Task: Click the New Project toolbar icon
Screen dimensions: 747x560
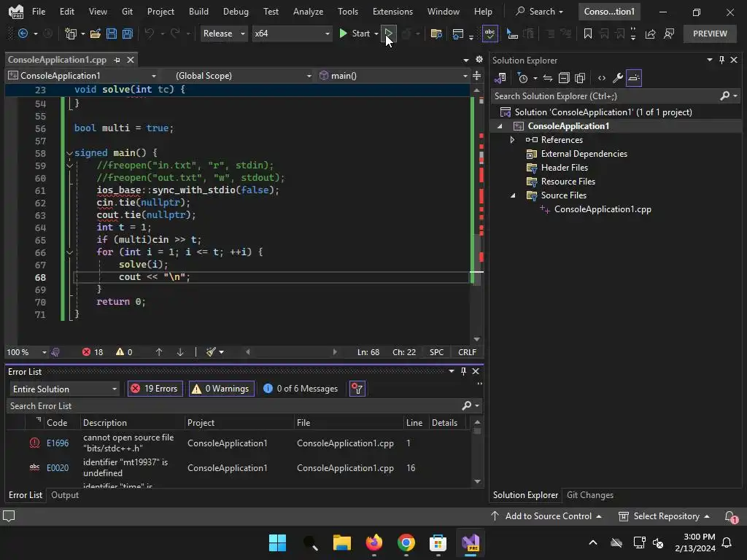Action: (71, 34)
